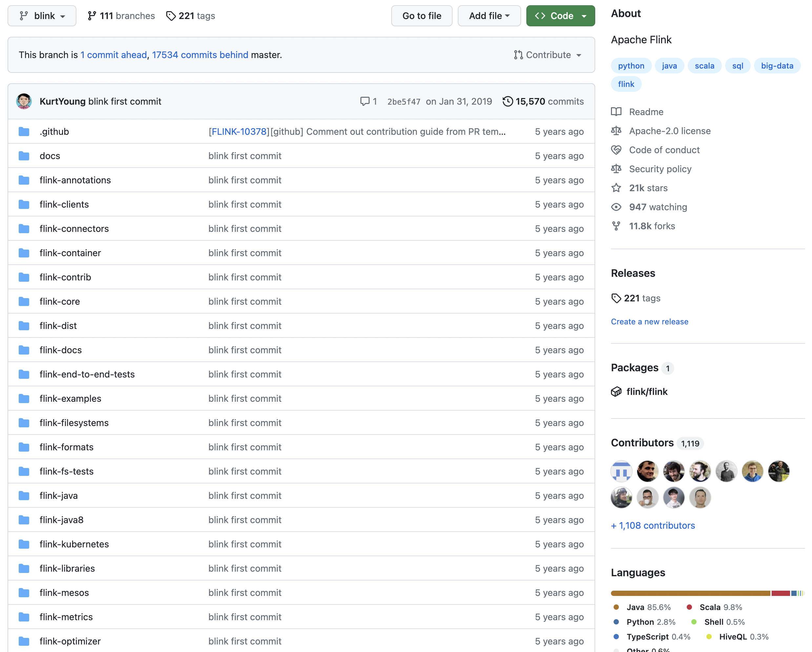Open the .github folder icon
812x652 pixels.
tap(24, 132)
